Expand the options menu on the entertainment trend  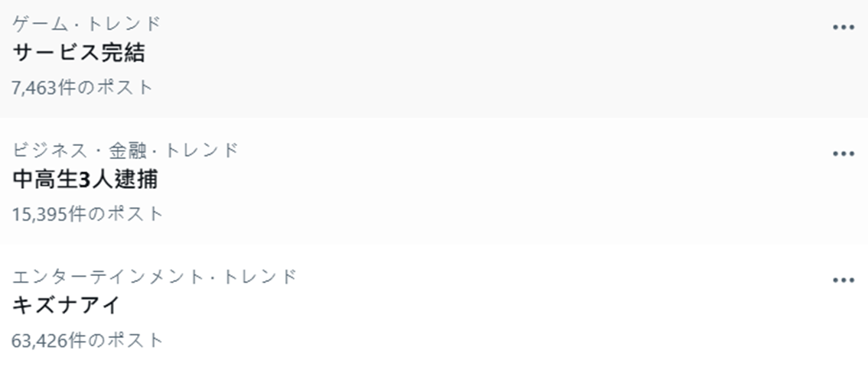point(843,281)
